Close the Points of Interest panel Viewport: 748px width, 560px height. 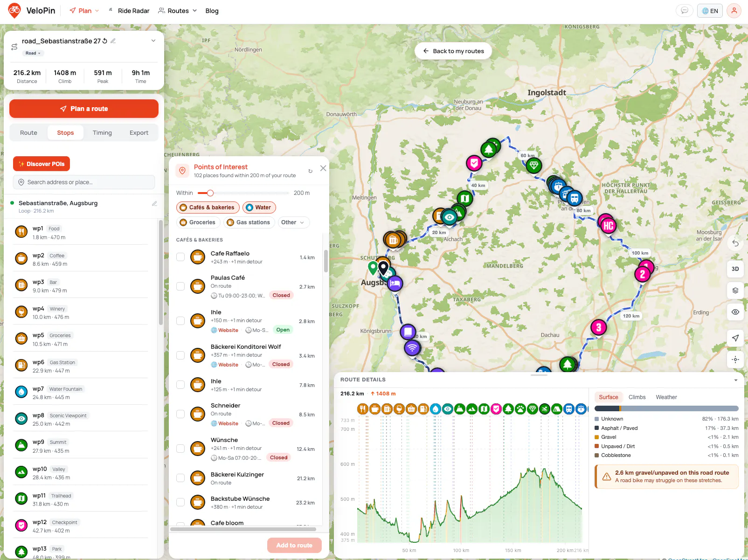[323, 168]
